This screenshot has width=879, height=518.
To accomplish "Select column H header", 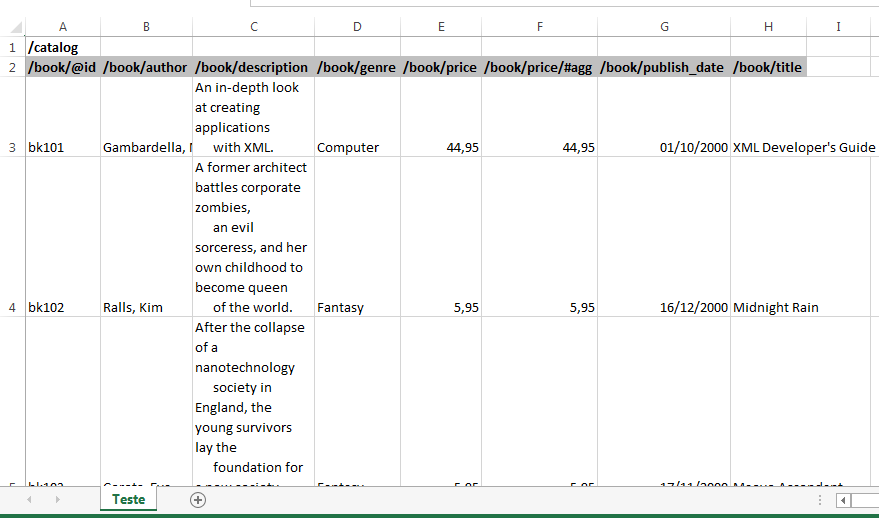I will click(x=768, y=26).
